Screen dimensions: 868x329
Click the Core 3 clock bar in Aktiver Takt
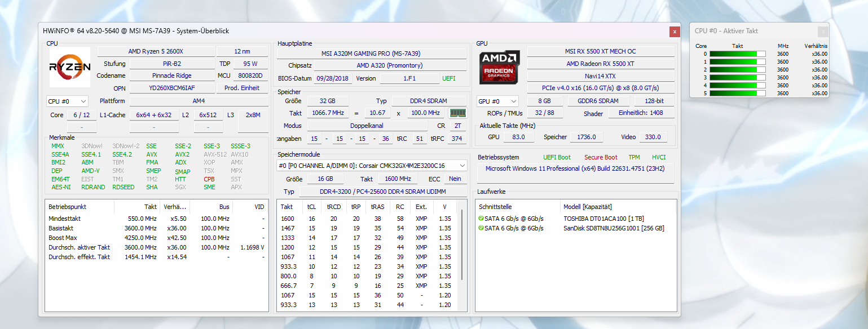click(738, 78)
